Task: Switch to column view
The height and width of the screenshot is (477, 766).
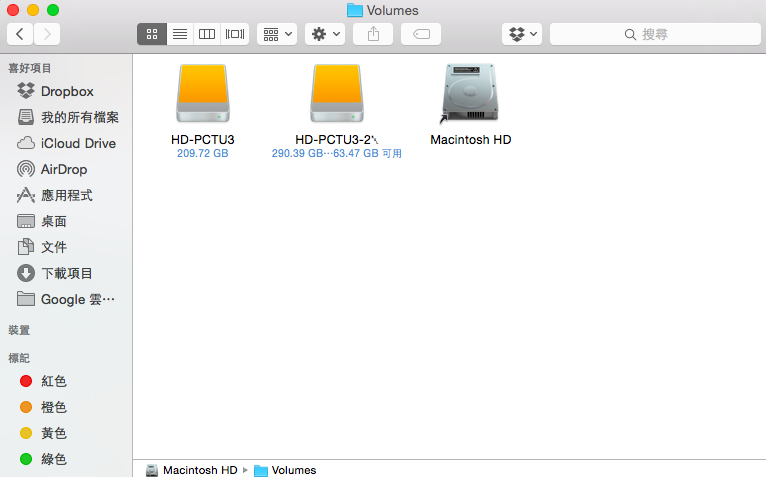Action: pos(207,34)
